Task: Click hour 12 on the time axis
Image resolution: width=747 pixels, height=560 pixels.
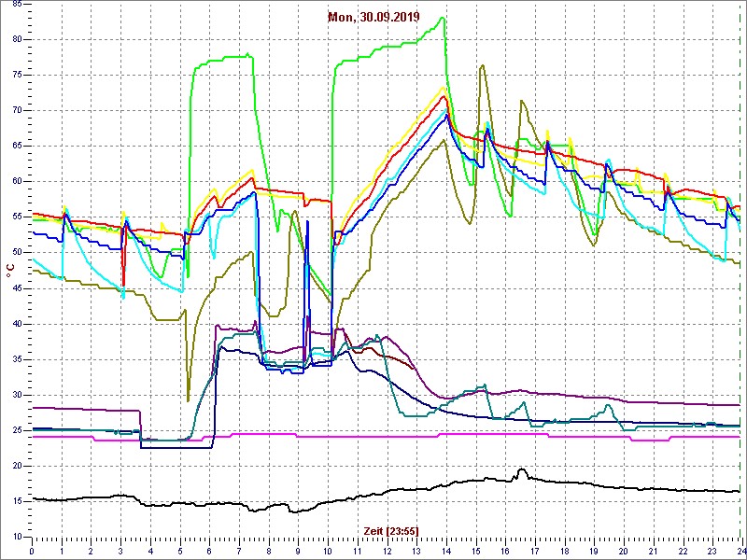Action: (387, 552)
